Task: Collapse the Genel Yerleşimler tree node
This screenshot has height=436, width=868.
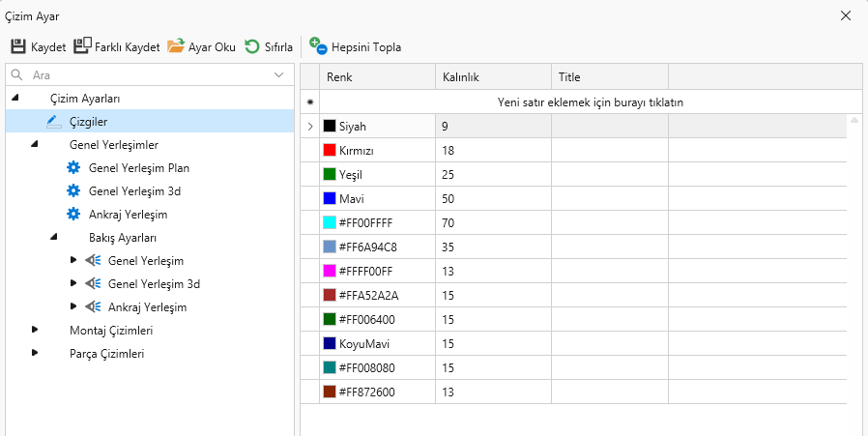Action: coord(35,145)
